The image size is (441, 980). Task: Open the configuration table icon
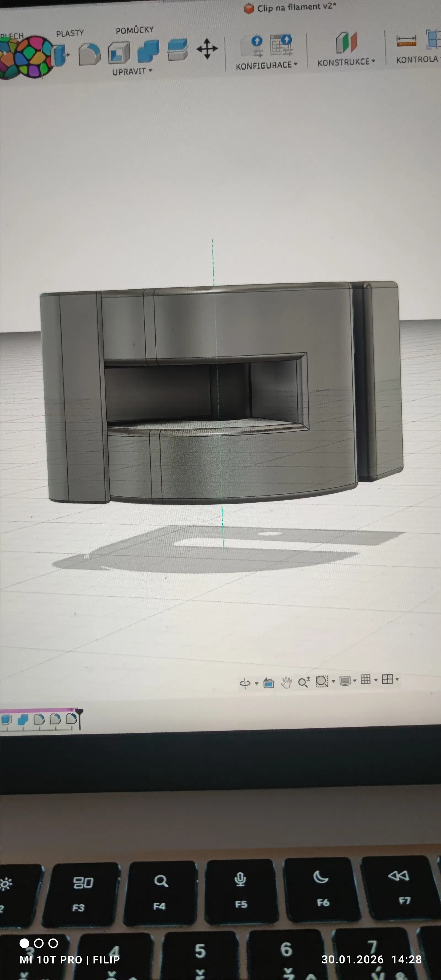[281, 45]
